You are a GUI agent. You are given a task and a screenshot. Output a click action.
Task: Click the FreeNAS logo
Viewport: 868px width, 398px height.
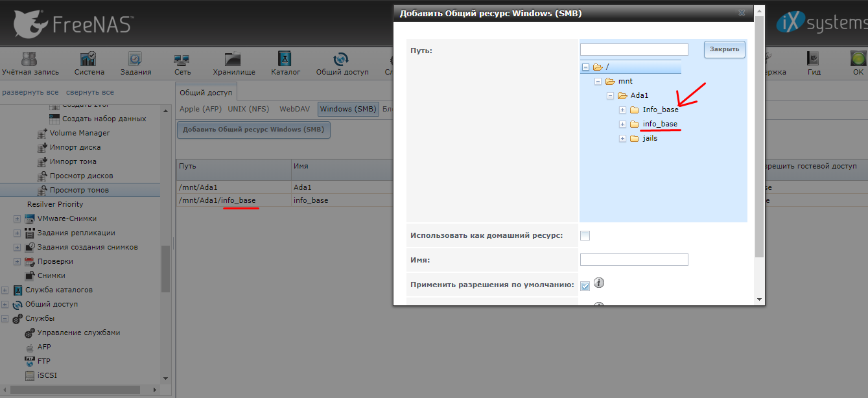73,24
